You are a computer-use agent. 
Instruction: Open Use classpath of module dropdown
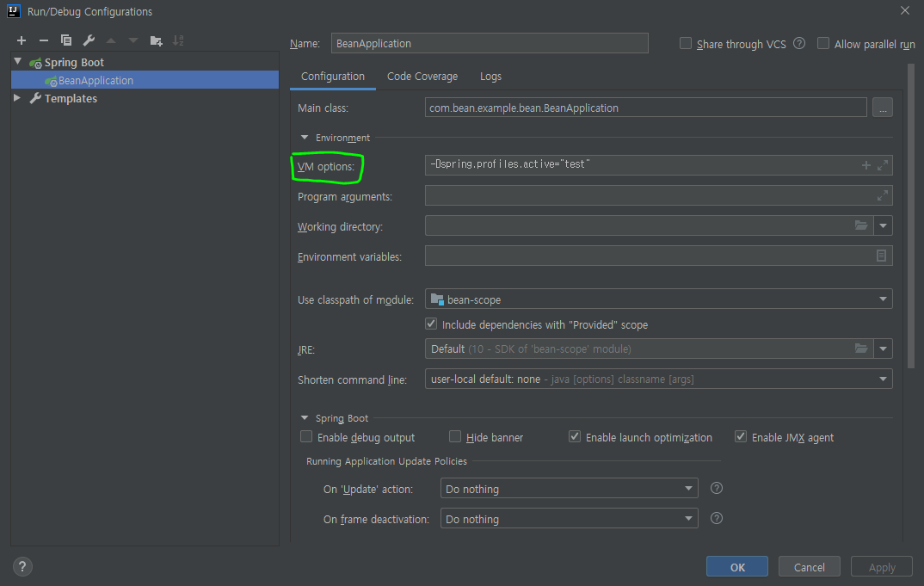point(883,299)
